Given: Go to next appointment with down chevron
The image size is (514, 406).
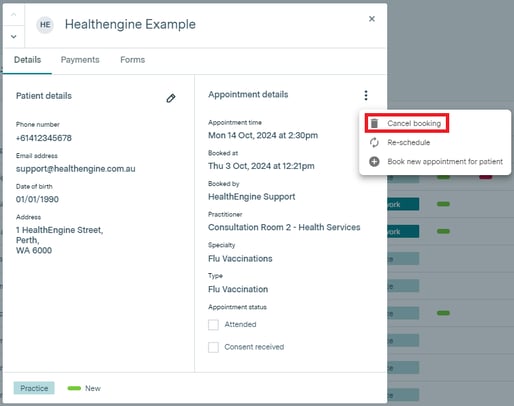Looking at the screenshot, I should point(14,36).
